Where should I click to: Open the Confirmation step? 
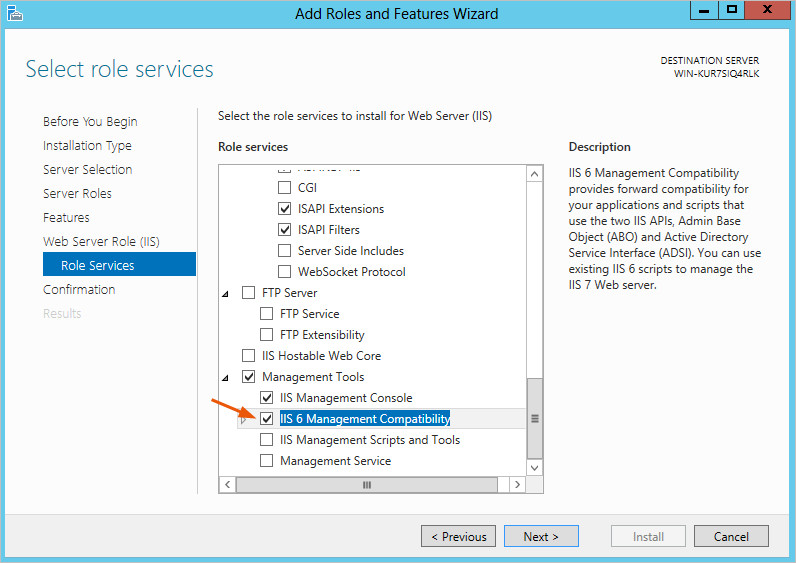click(x=79, y=290)
